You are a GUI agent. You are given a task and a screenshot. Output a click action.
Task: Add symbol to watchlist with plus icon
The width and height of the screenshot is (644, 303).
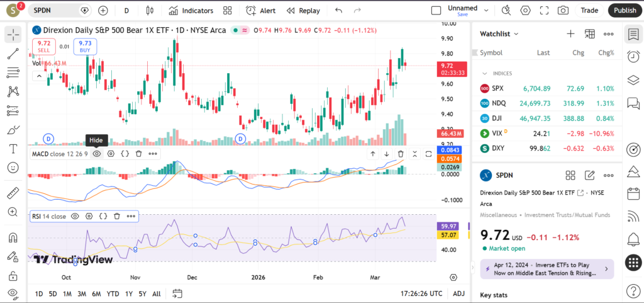click(x=570, y=34)
